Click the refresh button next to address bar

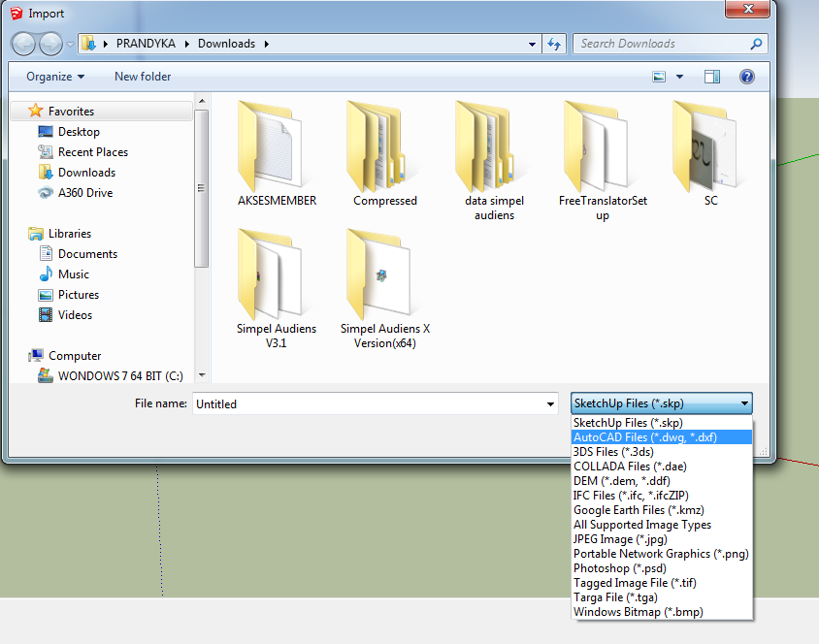point(554,44)
